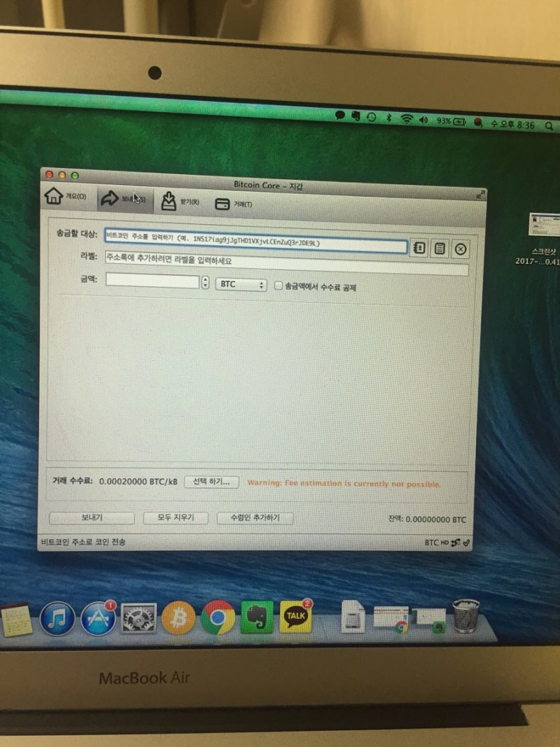Click the 수령인 추가하기 add recipient button
The width and height of the screenshot is (560, 747).
click(x=255, y=518)
